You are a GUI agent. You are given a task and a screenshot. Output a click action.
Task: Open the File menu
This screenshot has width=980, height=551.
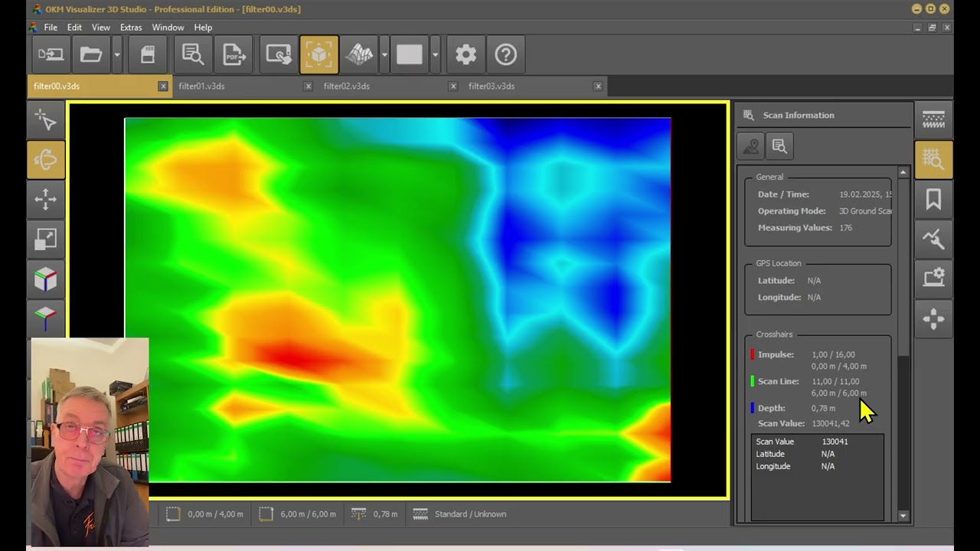click(x=51, y=27)
